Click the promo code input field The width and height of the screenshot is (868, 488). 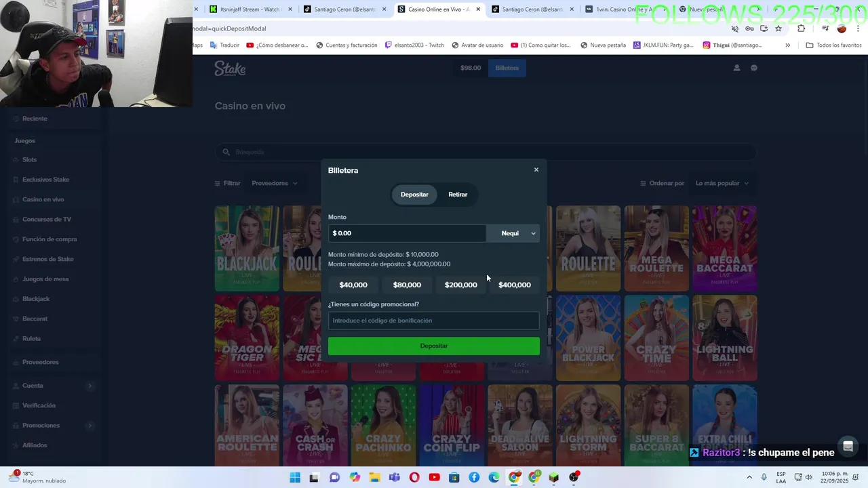click(434, 321)
